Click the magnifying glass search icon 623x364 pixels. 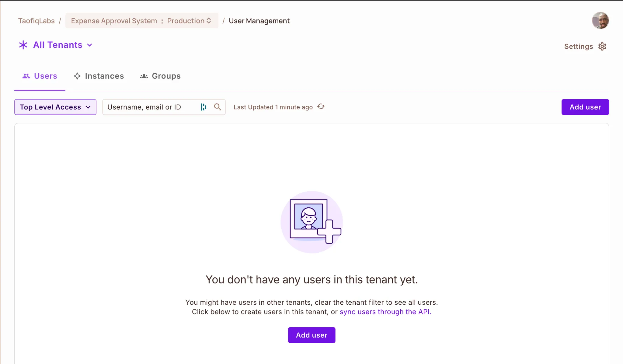[x=218, y=107]
